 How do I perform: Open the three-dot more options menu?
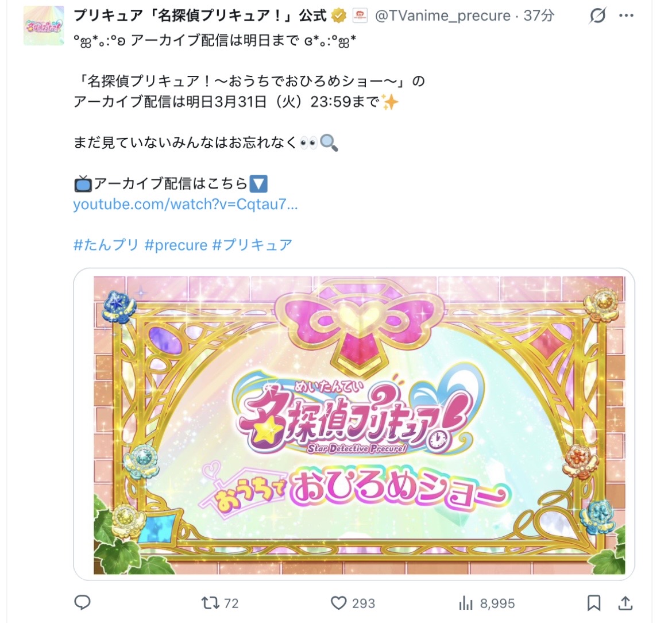click(626, 16)
